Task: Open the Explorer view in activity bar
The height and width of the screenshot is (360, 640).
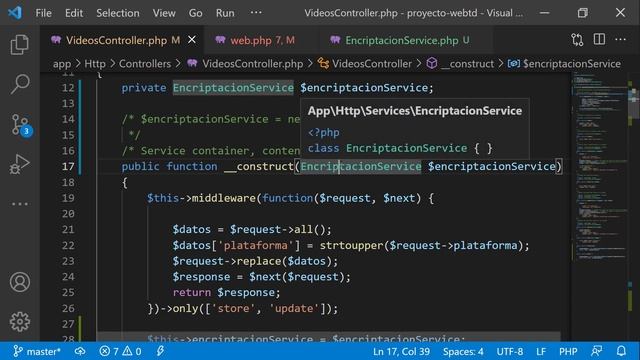Action: [x=19, y=44]
